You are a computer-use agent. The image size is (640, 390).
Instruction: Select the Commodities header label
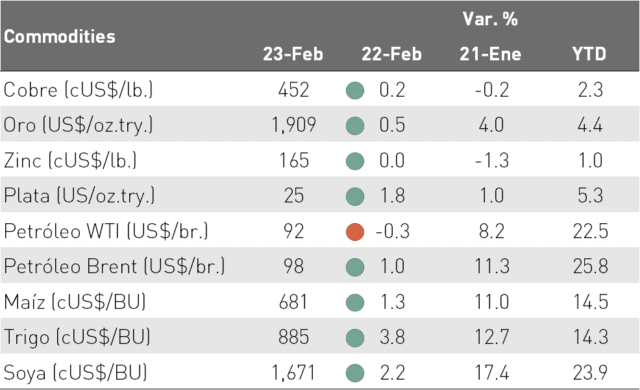60,36
